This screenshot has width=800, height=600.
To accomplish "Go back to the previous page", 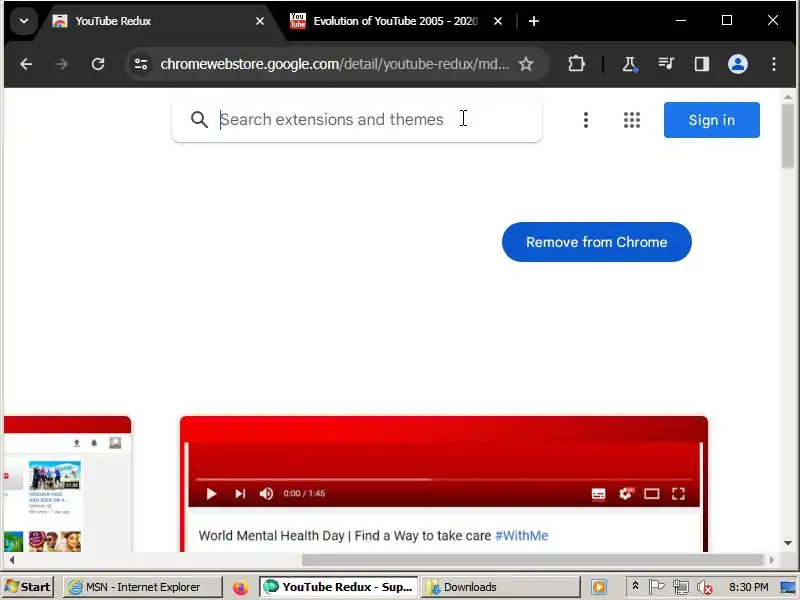I will click(x=26, y=64).
